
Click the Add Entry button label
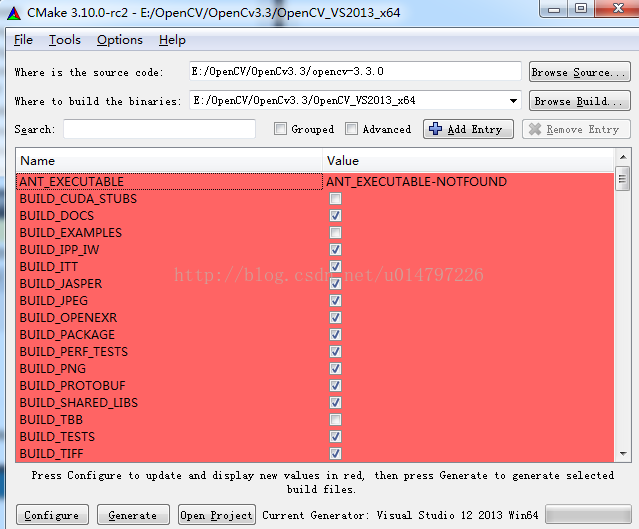pyautogui.click(x=475, y=129)
